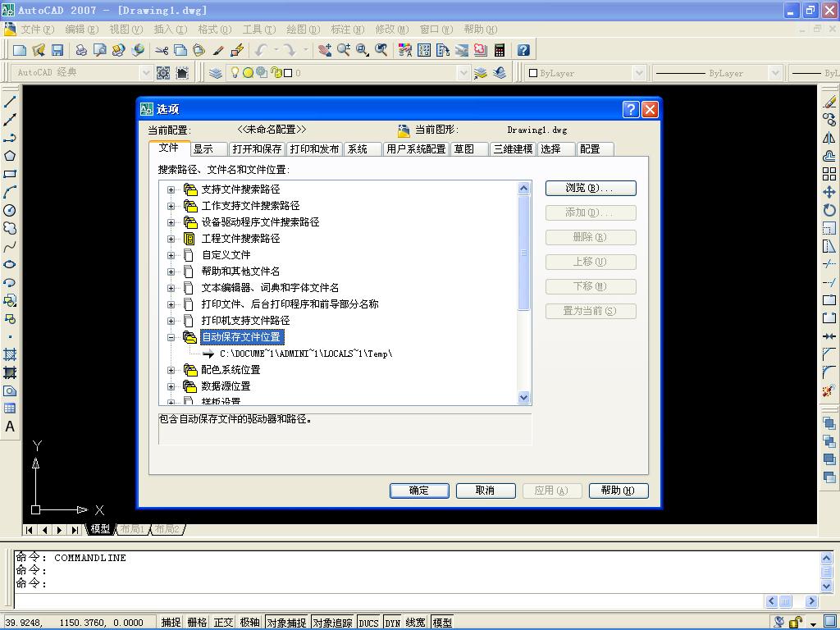Toggle 栅格 grid display in status bar

[x=197, y=622]
